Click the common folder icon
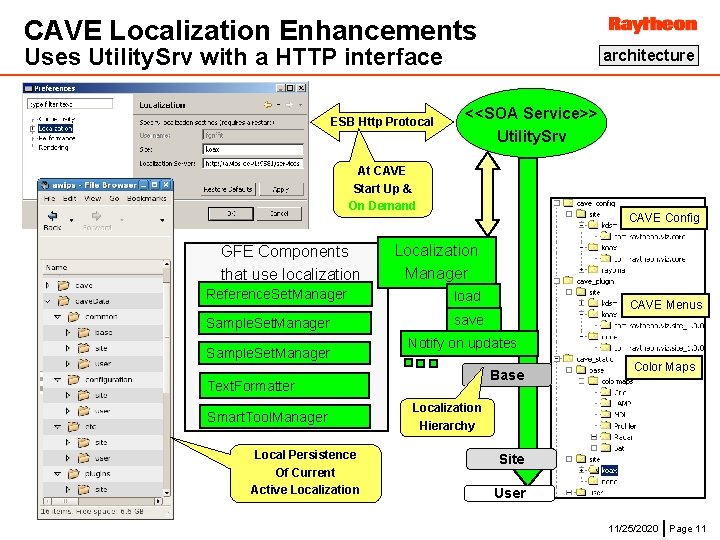Image resolution: width=720 pixels, height=540 pixels. click(73, 317)
